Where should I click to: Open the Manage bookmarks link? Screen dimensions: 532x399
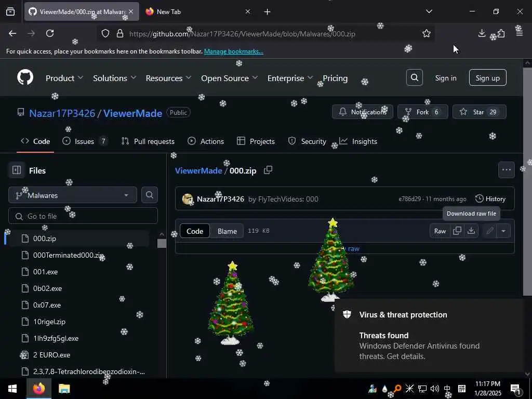coord(233,51)
